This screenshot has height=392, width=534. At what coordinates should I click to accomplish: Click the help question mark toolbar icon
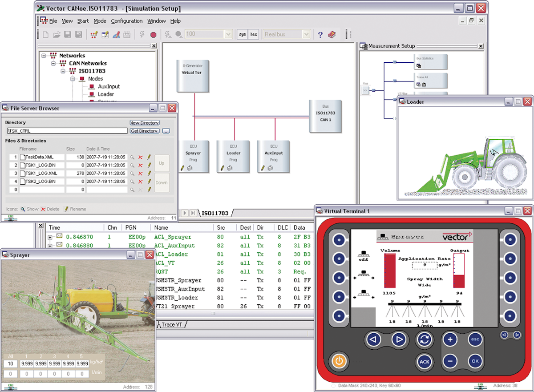coord(320,34)
